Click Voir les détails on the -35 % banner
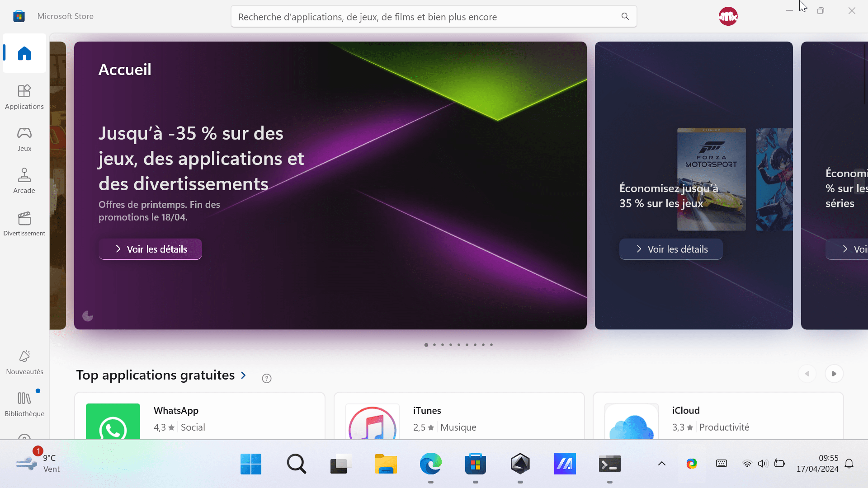 click(x=150, y=249)
